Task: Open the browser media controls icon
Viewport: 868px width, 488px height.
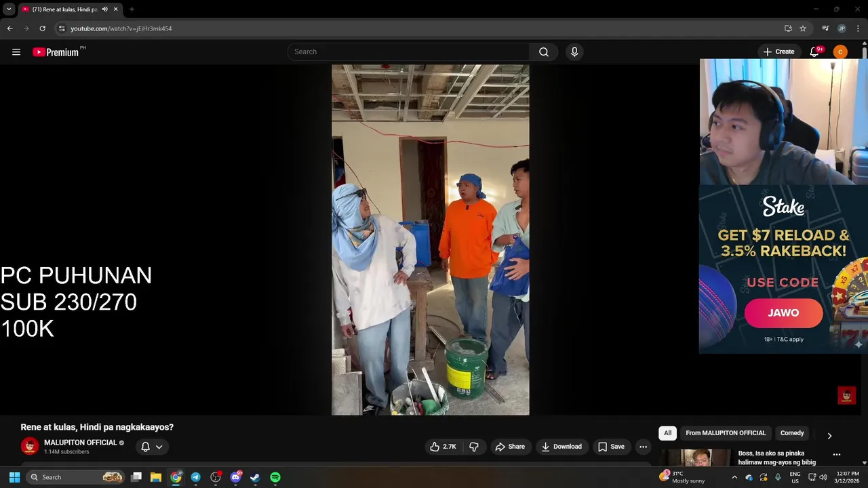Action: click(825, 28)
